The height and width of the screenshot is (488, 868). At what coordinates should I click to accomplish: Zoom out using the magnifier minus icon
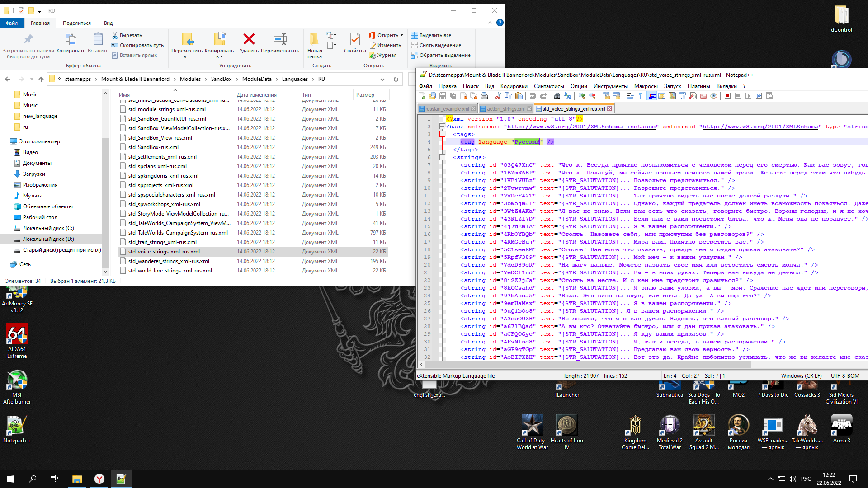[x=592, y=96]
